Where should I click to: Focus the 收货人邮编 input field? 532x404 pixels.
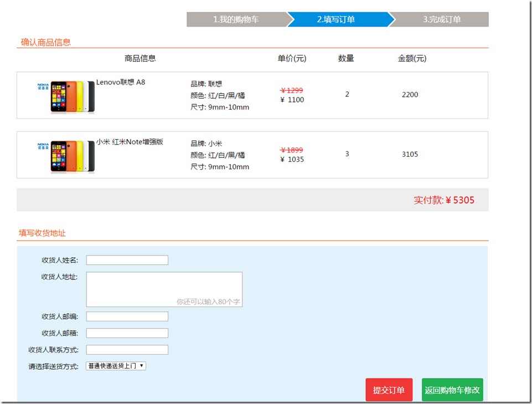tap(127, 316)
